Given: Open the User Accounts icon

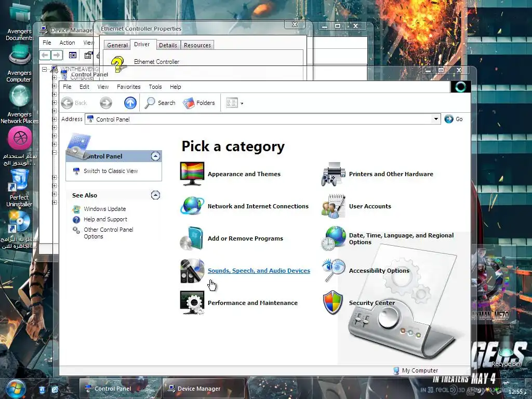Looking at the screenshot, I should tap(333, 206).
